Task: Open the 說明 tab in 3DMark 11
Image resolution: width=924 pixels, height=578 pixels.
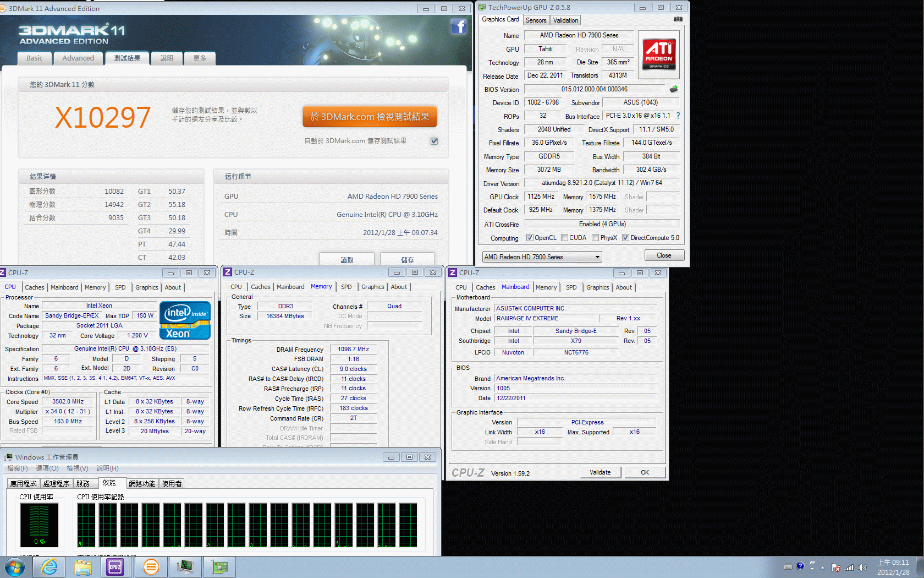Action: coord(167,58)
